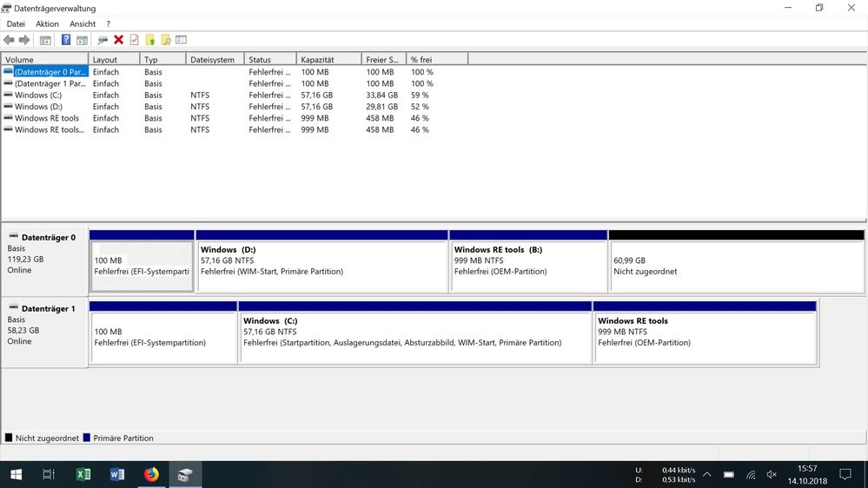Viewport: 868px width, 488px height.
Task: Click the folder icon with green arrow
Action: 150,40
